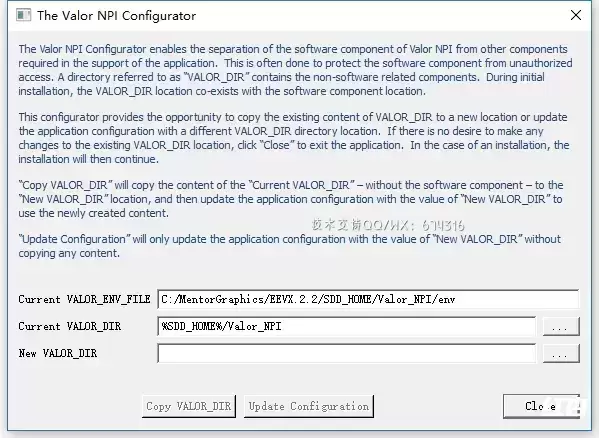Browse for the Current VALOR_DIR folder

point(561,326)
